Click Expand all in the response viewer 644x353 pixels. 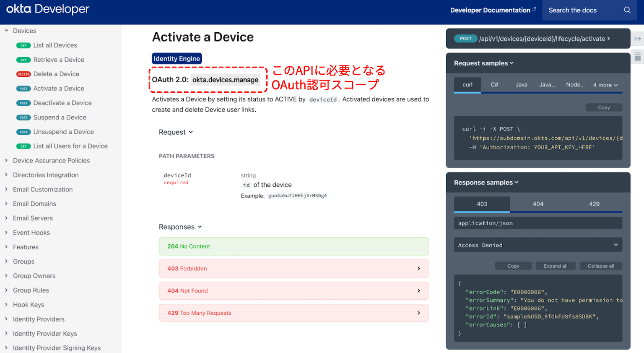(556, 265)
